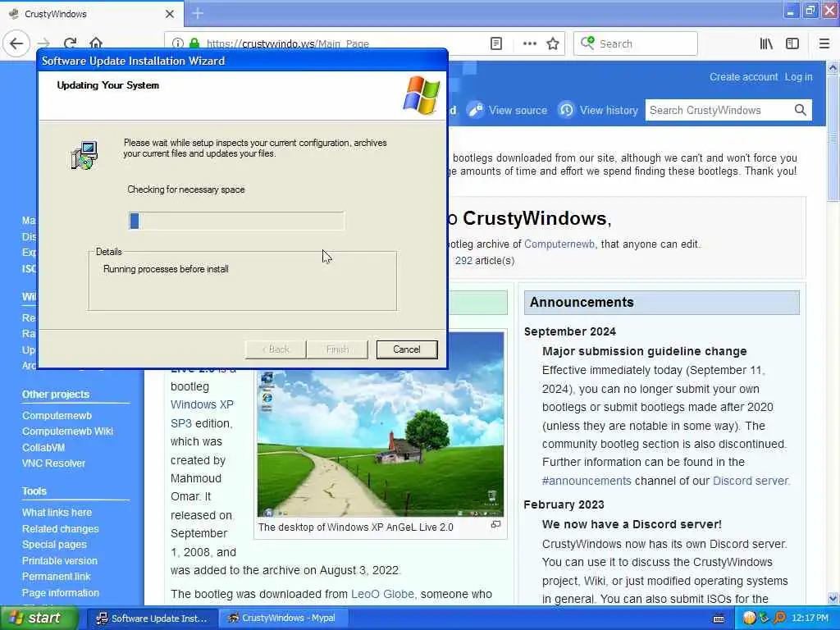The width and height of the screenshot is (840, 630).
Task: Select the CrustyWindows tab title
Action: pyautogui.click(x=56, y=14)
